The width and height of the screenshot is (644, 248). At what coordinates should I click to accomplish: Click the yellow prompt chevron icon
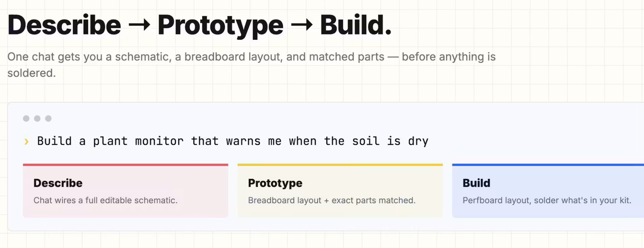27,141
